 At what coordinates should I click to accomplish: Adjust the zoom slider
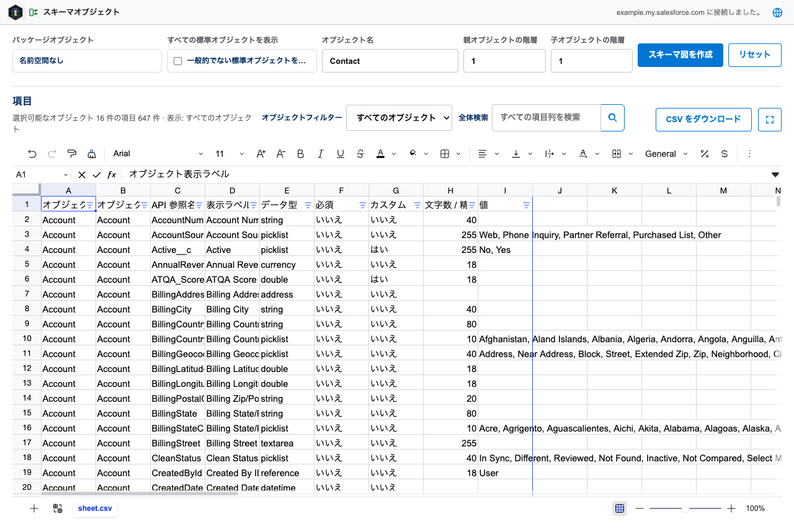tap(685, 508)
